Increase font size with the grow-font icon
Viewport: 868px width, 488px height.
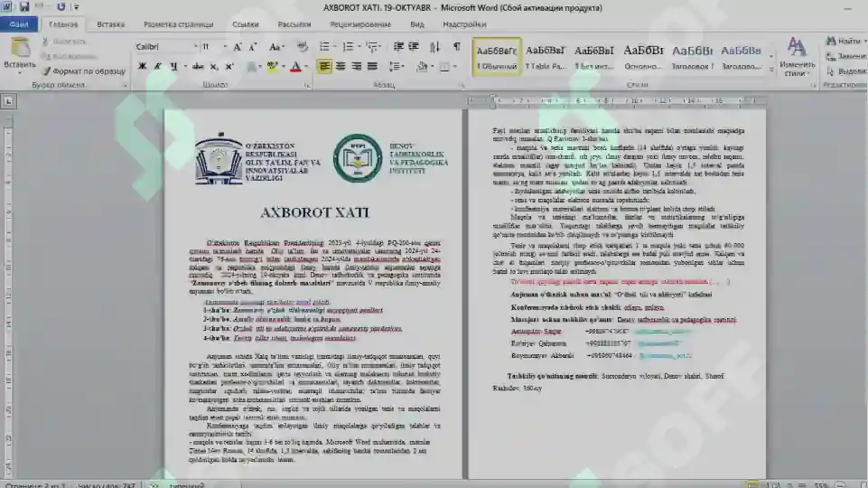pyautogui.click(x=238, y=47)
